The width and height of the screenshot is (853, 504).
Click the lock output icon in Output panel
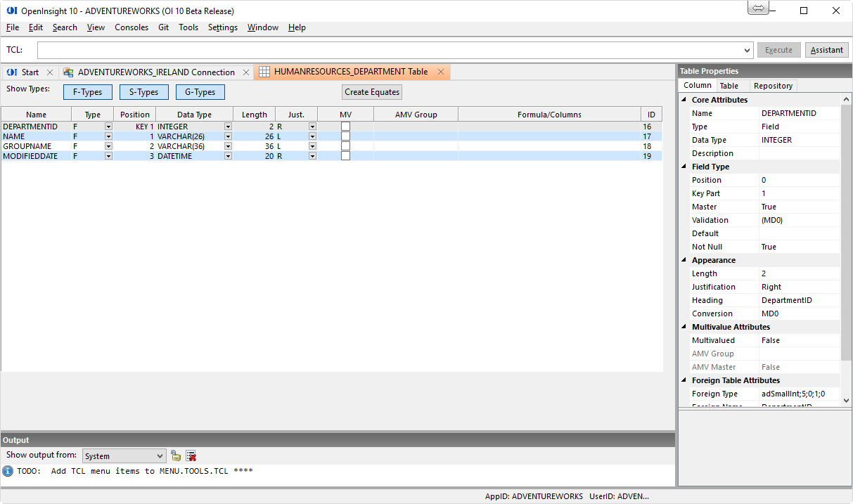click(x=176, y=455)
